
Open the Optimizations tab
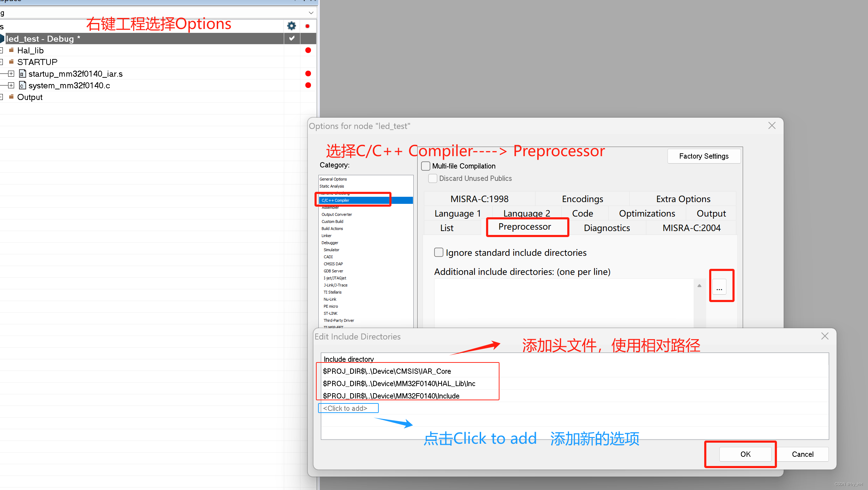coord(647,214)
